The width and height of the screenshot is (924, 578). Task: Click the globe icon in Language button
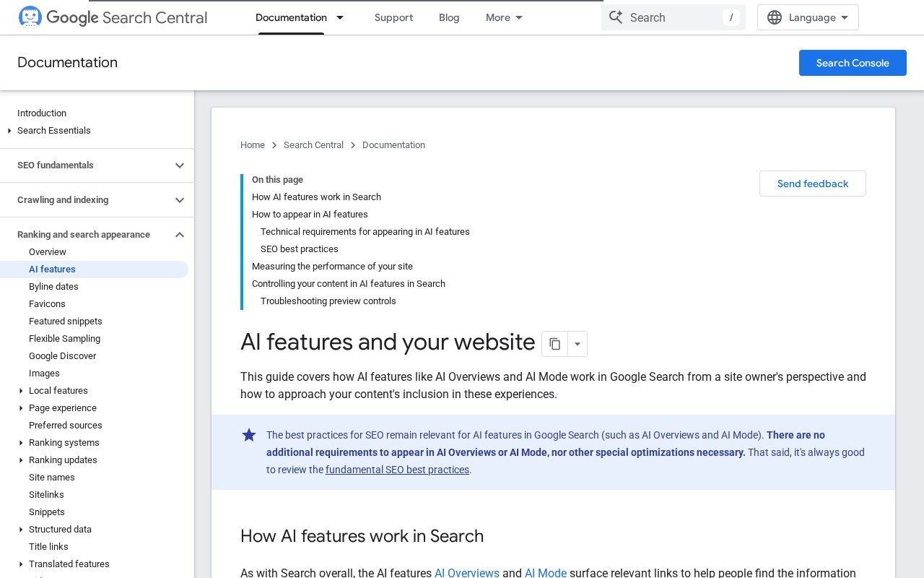(775, 17)
